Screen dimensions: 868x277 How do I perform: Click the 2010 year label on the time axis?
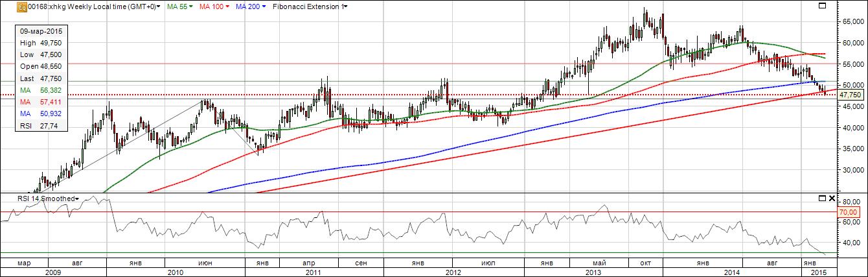coord(176,272)
